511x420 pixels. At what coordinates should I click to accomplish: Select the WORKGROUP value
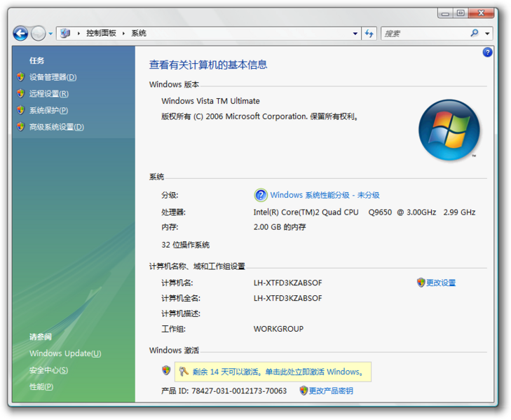(x=278, y=329)
